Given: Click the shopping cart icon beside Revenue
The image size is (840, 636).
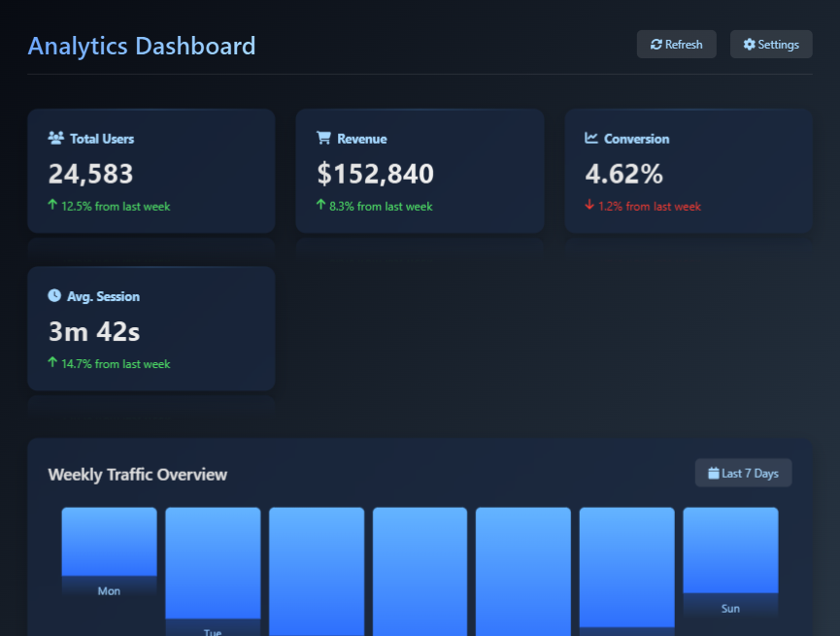Looking at the screenshot, I should (x=324, y=138).
